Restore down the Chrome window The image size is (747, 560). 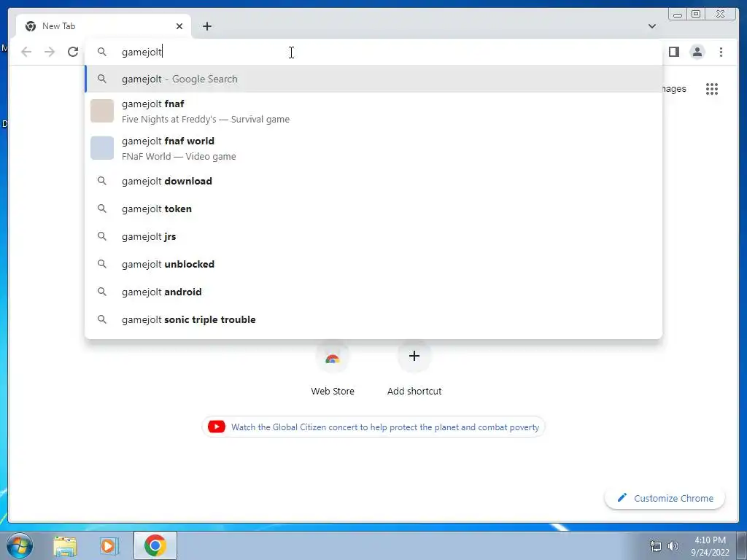(695, 15)
